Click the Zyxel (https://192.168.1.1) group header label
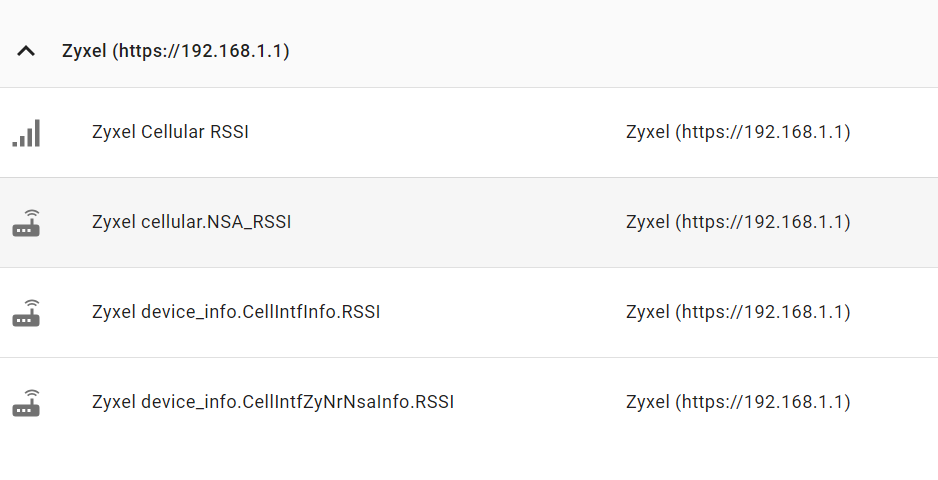Screen dimensions: 938x480 (x=176, y=51)
